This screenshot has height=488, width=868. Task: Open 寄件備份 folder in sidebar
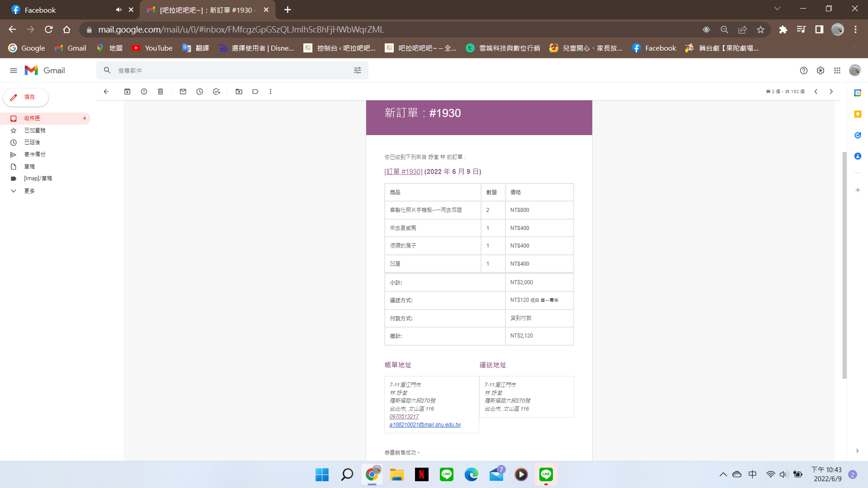[x=35, y=155]
